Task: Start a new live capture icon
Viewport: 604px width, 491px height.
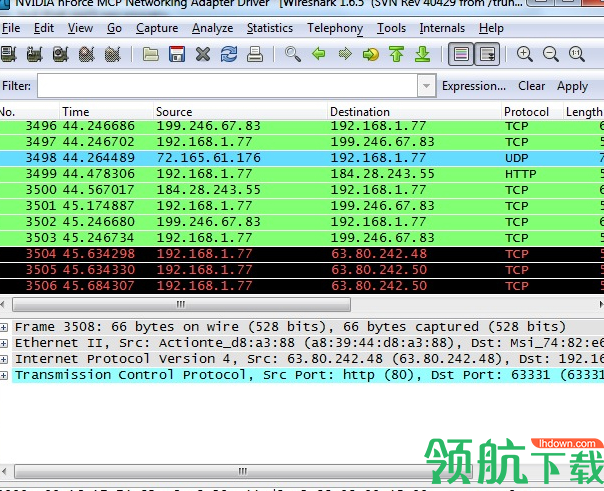Action: click(x=61, y=54)
